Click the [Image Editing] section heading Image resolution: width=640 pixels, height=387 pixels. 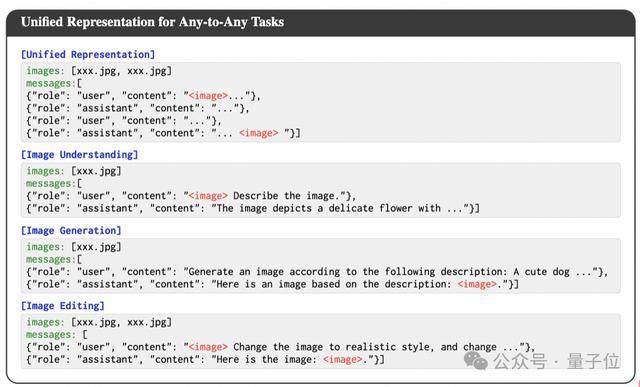point(63,306)
